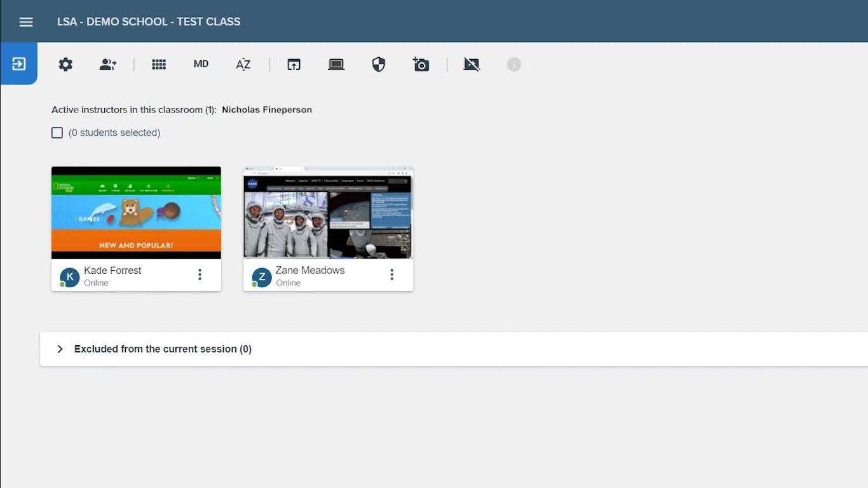Open Kade Forrest's three-dot options menu

point(200,274)
